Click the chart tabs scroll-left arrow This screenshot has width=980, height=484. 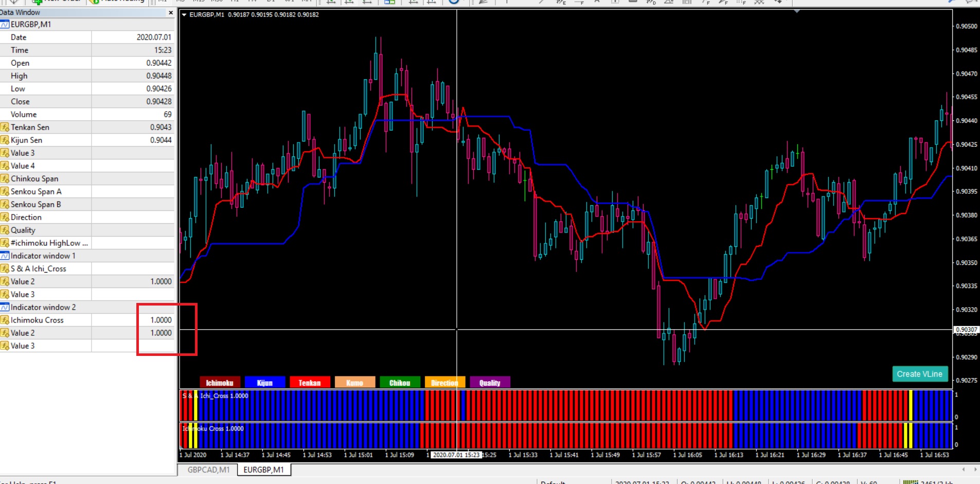click(x=964, y=469)
